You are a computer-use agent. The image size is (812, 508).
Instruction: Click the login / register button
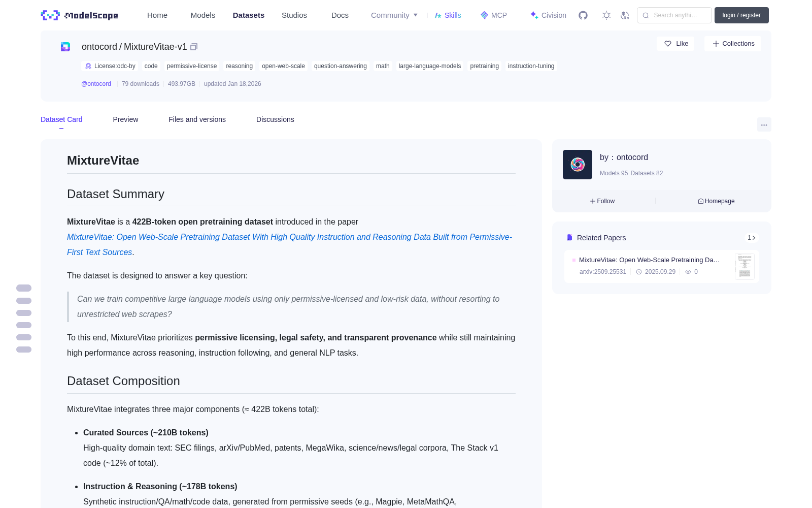click(741, 15)
